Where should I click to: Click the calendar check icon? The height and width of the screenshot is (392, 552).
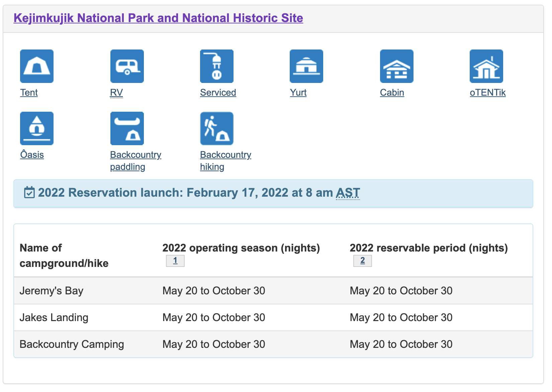[x=29, y=193]
